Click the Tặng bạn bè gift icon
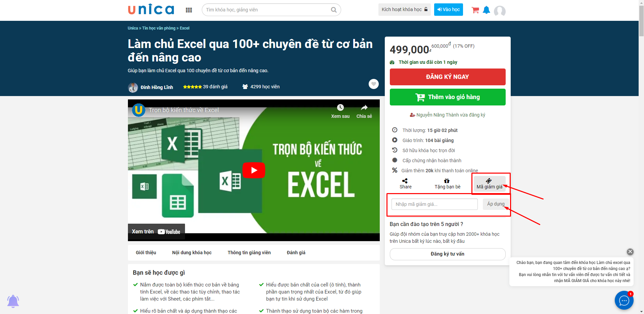644x314 pixels. 447,181
